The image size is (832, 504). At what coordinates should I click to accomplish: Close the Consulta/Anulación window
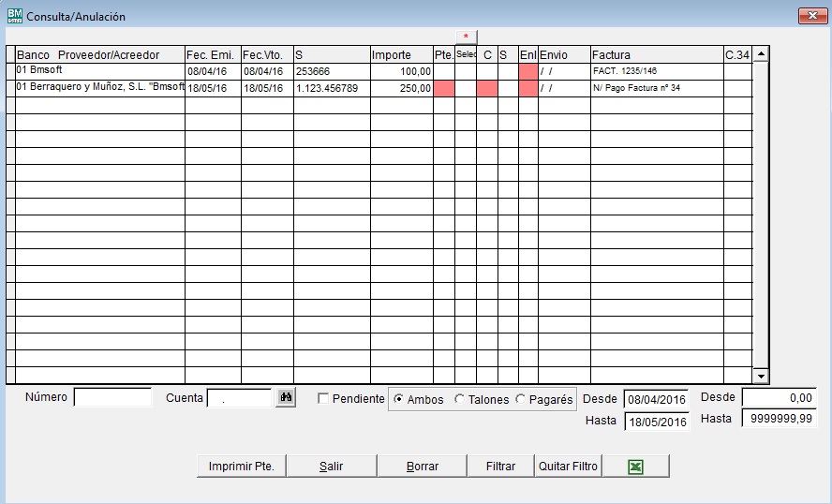pos(810,16)
